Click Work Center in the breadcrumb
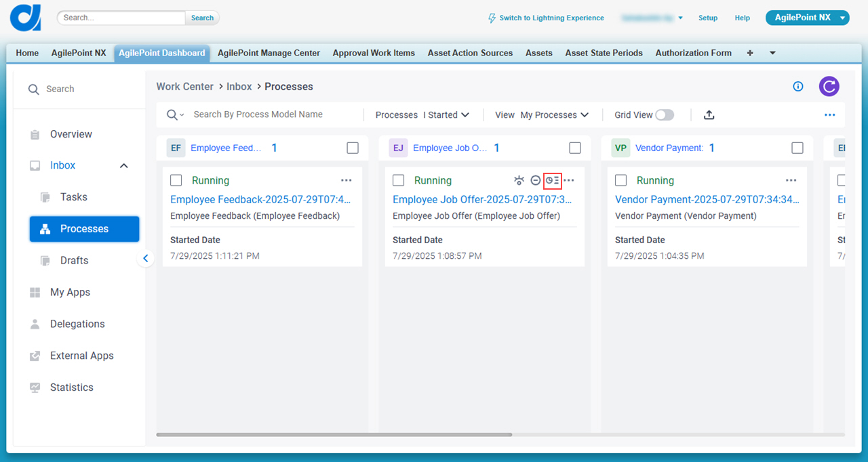The width and height of the screenshot is (868, 462). (x=185, y=87)
